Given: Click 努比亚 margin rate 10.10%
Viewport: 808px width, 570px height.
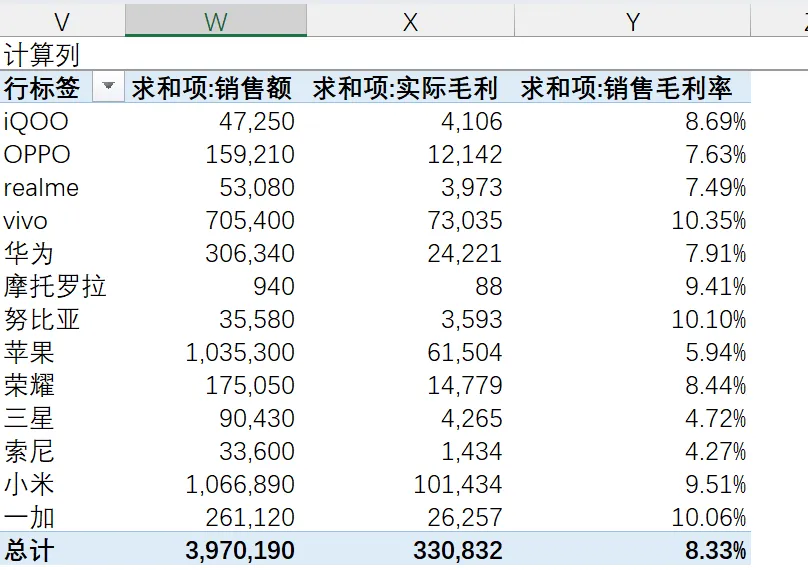Looking at the screenshot, I should point(709,320).
